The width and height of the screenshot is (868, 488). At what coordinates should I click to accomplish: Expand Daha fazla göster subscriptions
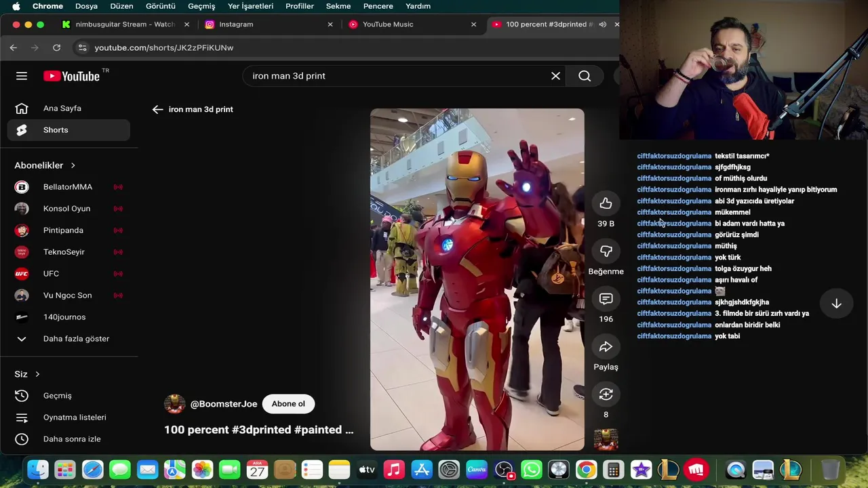(x=68, y=339)
